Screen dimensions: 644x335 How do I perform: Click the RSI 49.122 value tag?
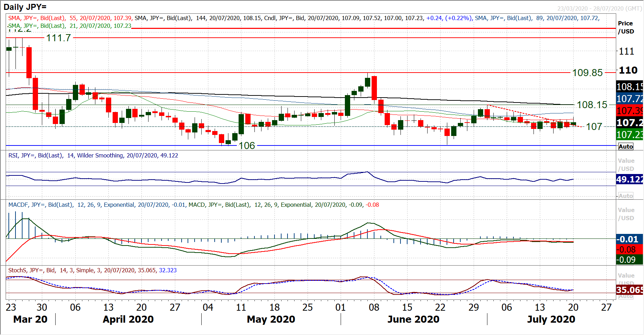point(630,179)
